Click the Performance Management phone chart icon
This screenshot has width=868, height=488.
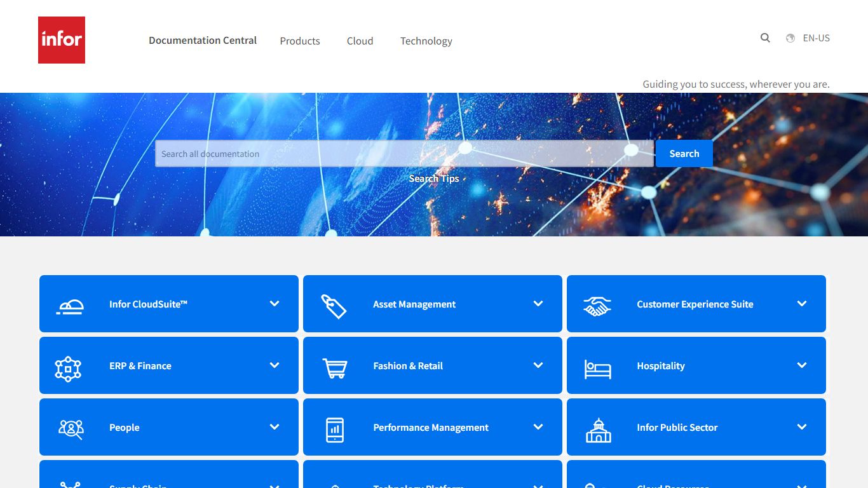point(335,430)
